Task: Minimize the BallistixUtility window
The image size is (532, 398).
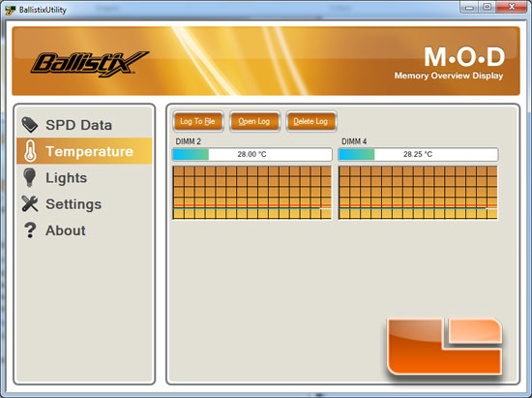Action: point(469,7)
